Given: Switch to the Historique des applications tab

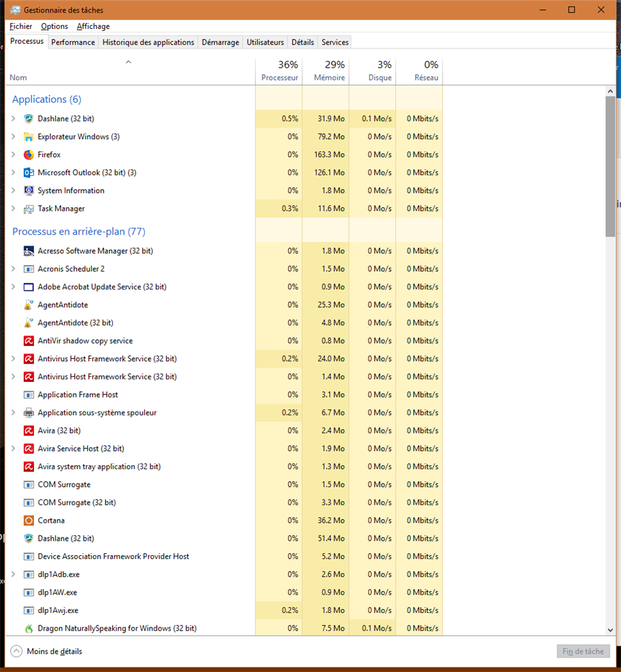Looking at the screenshot, I should tap(148, 42).
